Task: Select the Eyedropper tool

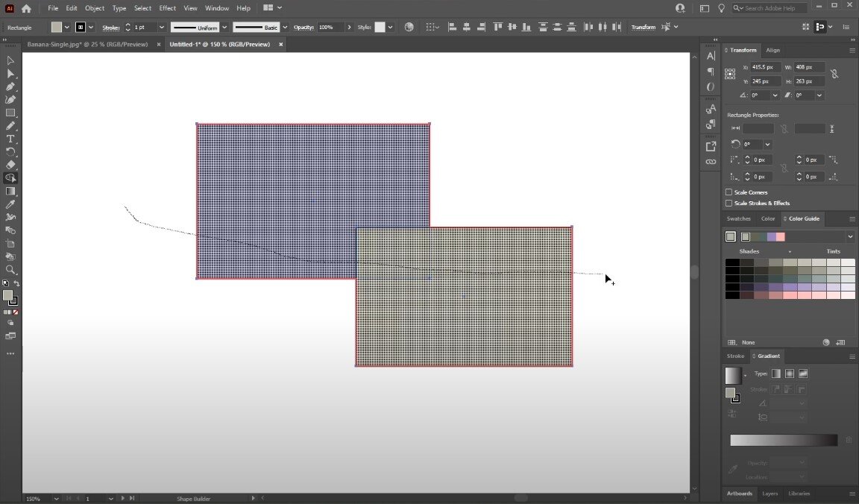Action: point(10,204)
